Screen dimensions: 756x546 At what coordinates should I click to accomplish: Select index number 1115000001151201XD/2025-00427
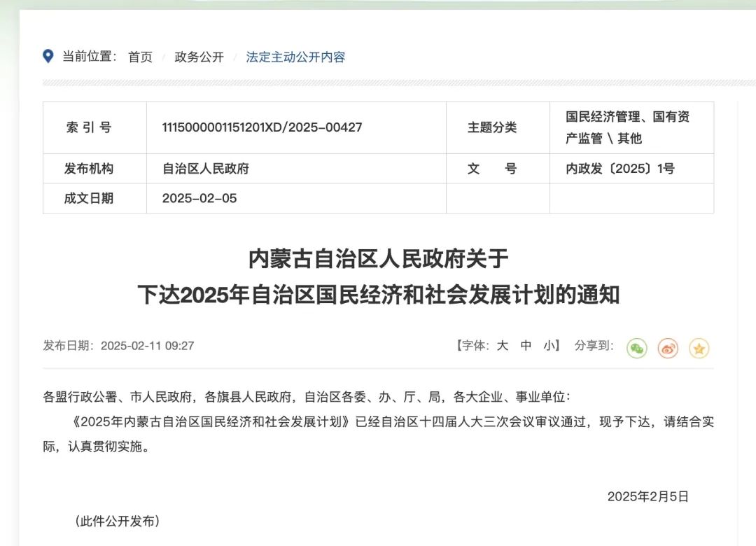coord(262,127)
